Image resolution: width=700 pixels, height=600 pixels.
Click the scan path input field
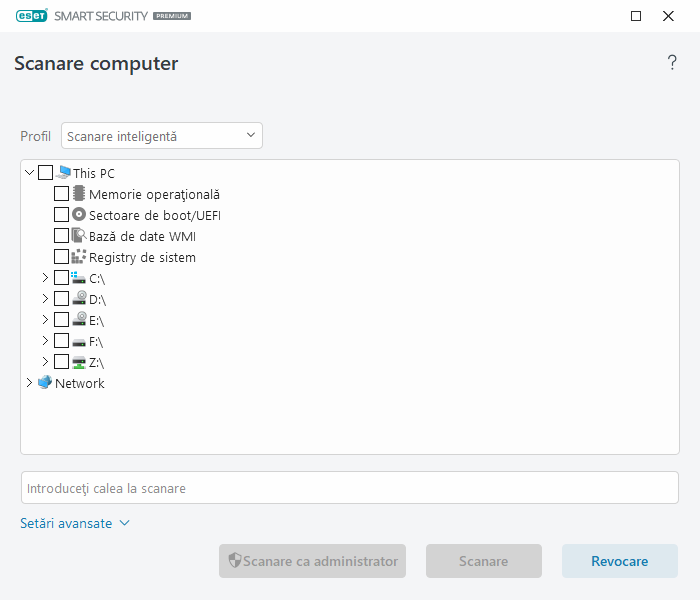(x=350, y=488)
